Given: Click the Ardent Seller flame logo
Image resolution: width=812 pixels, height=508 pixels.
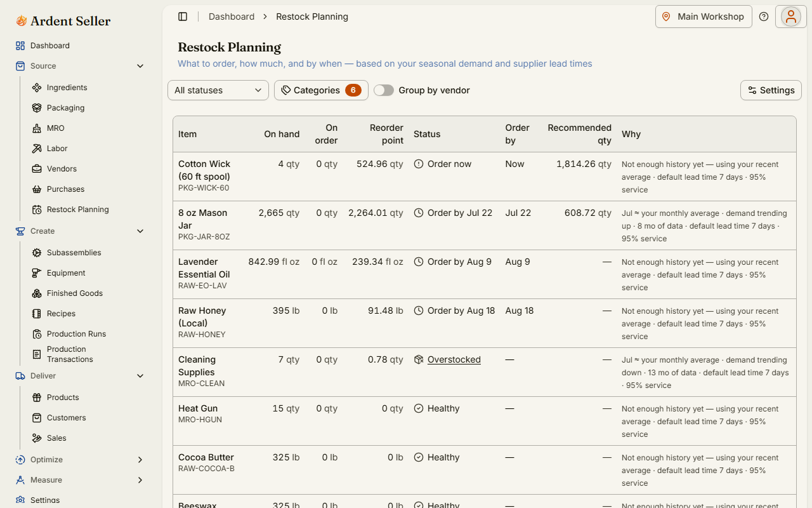Looking at the screenshot, I should pos(22,21).
